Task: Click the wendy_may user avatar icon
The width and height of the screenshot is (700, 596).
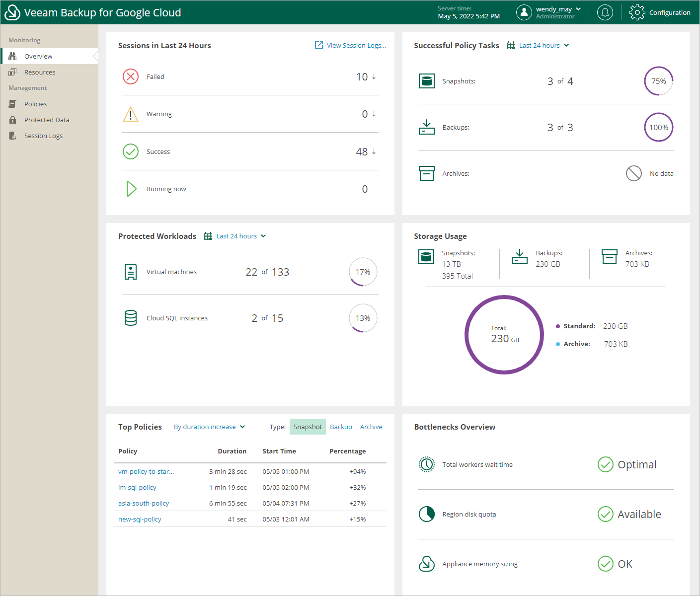Action: point(524,12)
